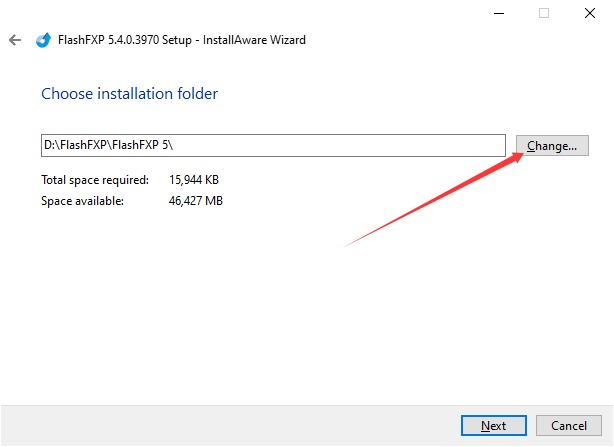This screenshot has width=614, height=447.
Task: Click the greyed-out maximize window icon
Action: pos(544,13)
